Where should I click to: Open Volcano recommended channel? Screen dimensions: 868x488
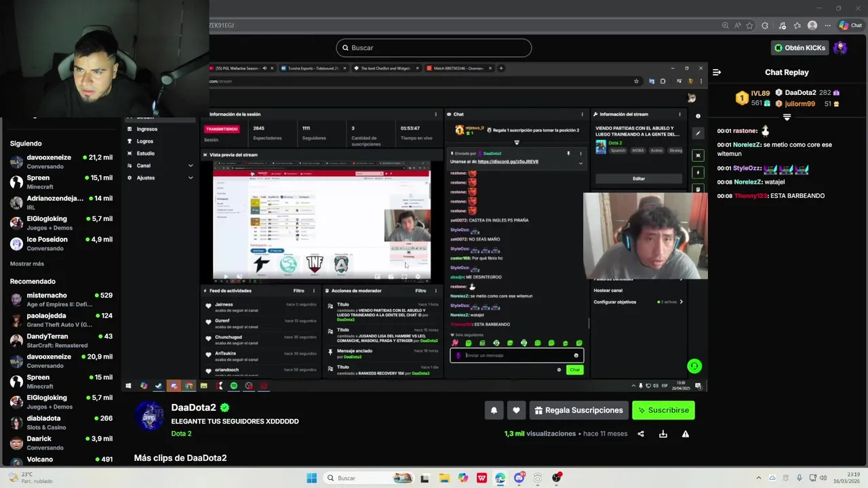tap(61, 460)
